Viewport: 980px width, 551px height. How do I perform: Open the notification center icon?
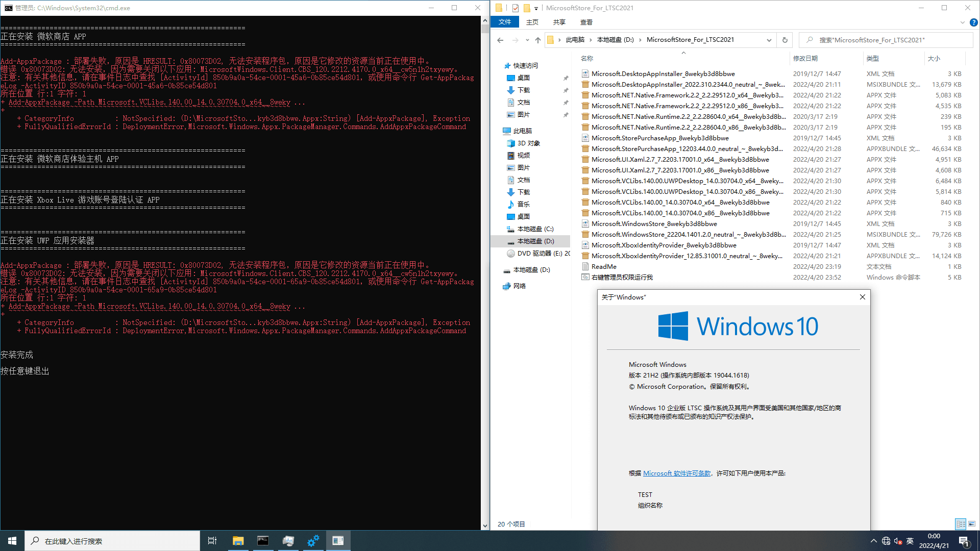(x=964, y=541)
